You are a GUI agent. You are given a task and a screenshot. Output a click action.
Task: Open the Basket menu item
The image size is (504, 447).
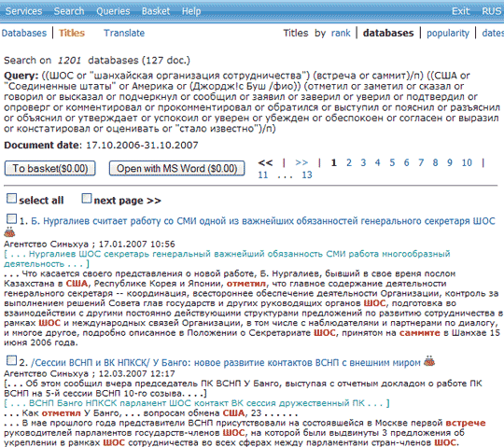coord(156,11)
